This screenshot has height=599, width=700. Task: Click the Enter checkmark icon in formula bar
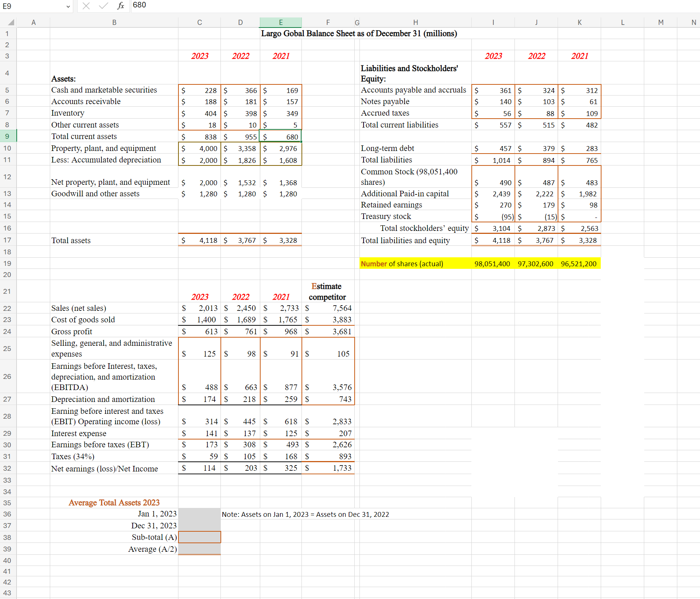pos(103,6)
